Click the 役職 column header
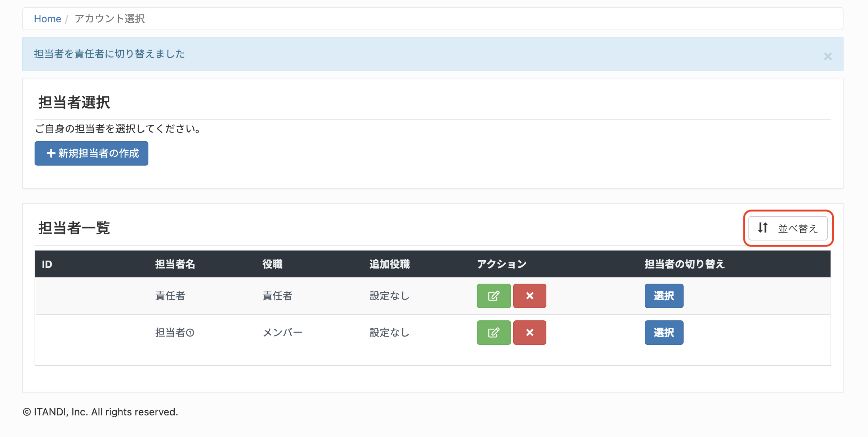This screenshot has height=437, width=868. pyautogui.click(x=272, y=264)
